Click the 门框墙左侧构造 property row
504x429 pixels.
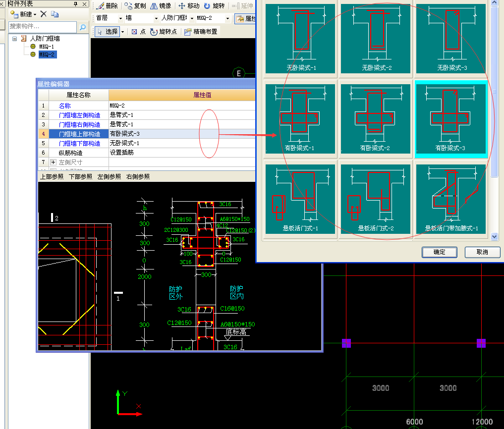tap(147, 115)
